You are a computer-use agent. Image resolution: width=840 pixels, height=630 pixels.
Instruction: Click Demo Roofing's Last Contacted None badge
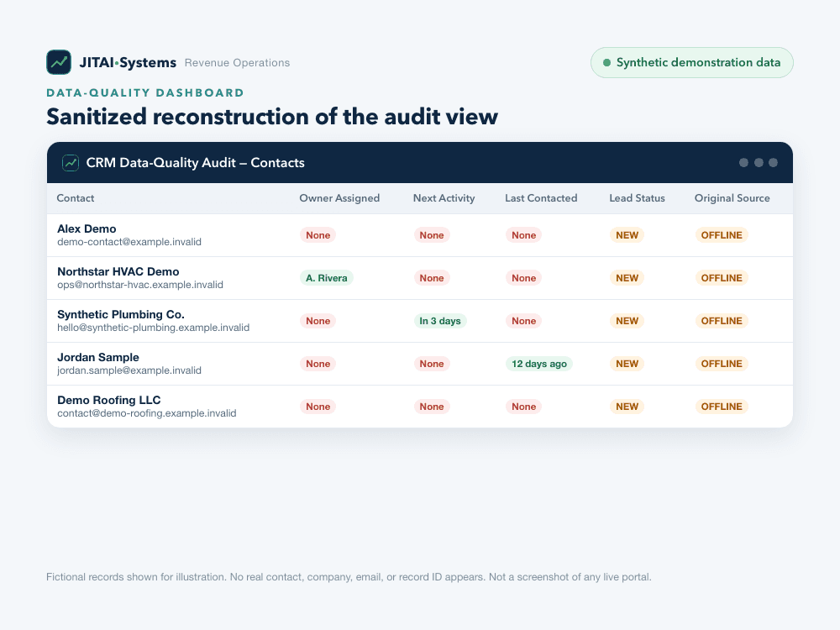523,407
